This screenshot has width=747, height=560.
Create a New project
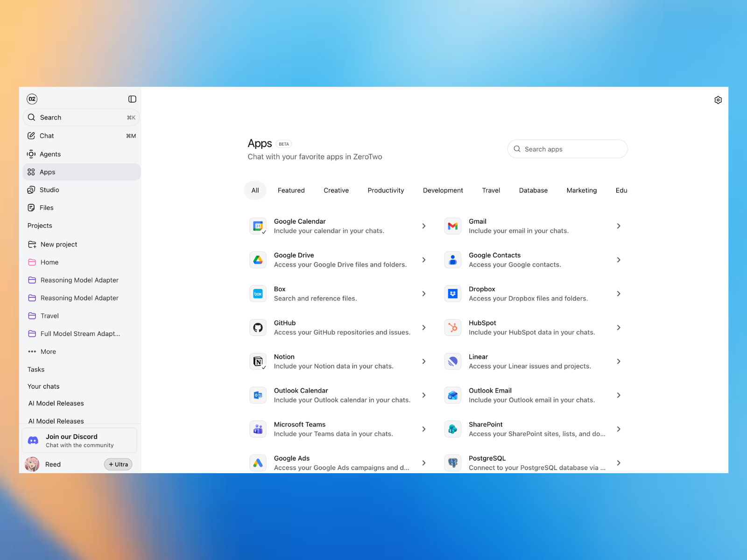click(58, 245)
